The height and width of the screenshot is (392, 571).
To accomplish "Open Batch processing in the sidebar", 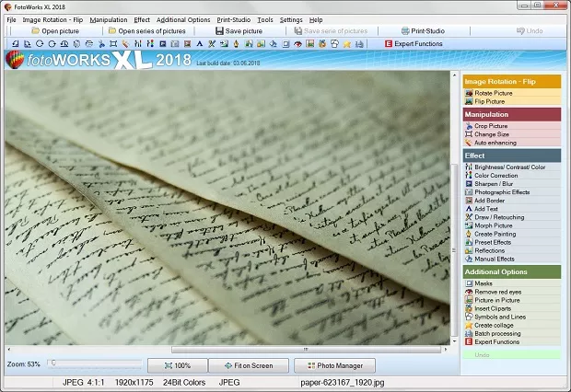I will pyautogui.click(x=496, y=333).
